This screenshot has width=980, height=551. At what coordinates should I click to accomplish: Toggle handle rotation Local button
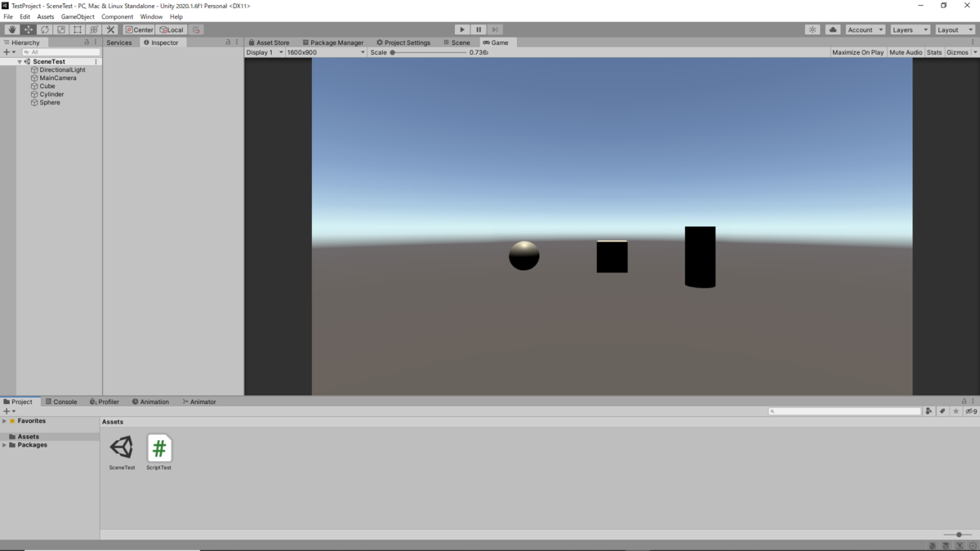coord(172,29)
